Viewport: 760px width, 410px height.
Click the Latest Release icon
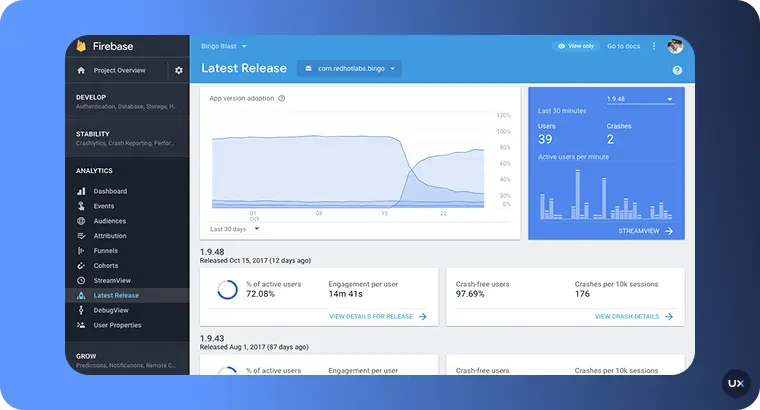(x=81, y=296)
